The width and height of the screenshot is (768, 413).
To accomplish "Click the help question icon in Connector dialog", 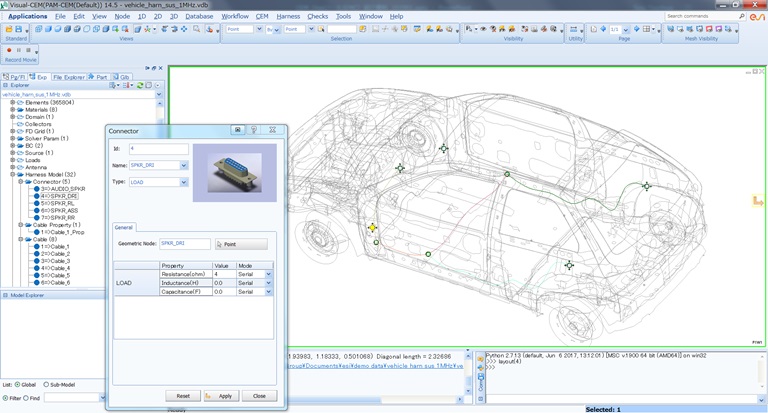I will pyautogui.click(x=254, y=130).
